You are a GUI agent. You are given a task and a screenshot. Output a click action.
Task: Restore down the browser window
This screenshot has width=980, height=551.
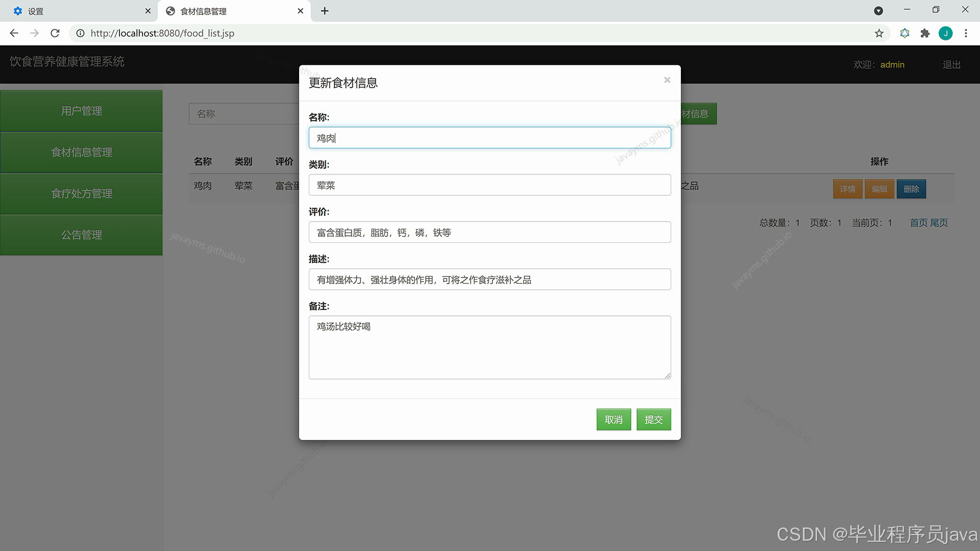click(936, 10)
